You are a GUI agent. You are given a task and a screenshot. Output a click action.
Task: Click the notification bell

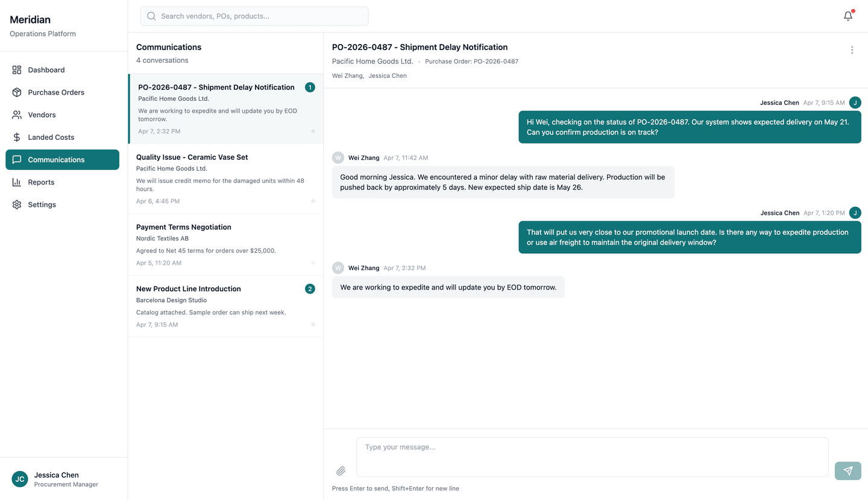(848, 16)
